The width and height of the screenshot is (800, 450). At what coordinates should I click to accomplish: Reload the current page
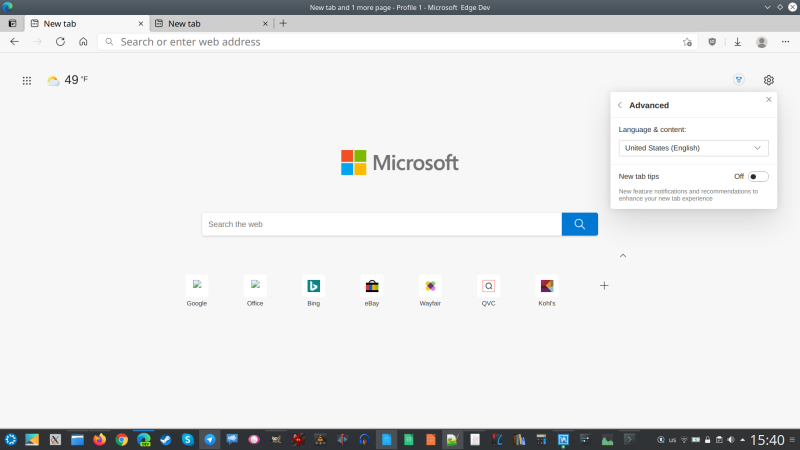tap(60, 42)
